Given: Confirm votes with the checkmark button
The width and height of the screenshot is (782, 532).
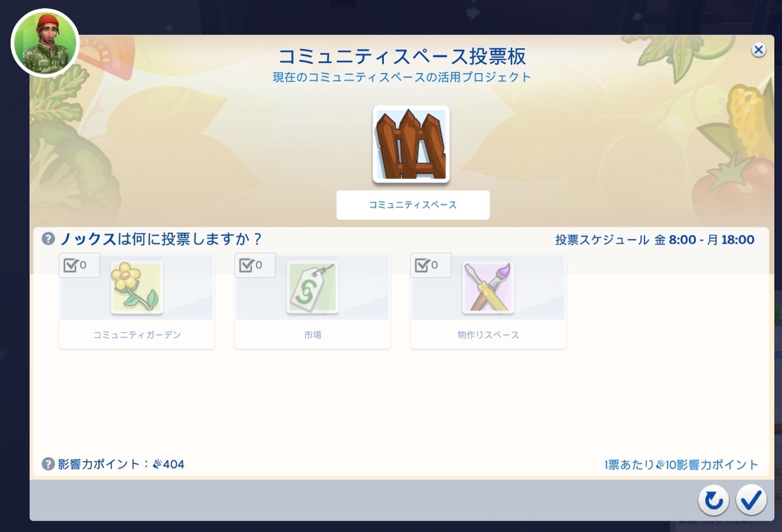Looking at the screenshot, I should coord(751,499).
